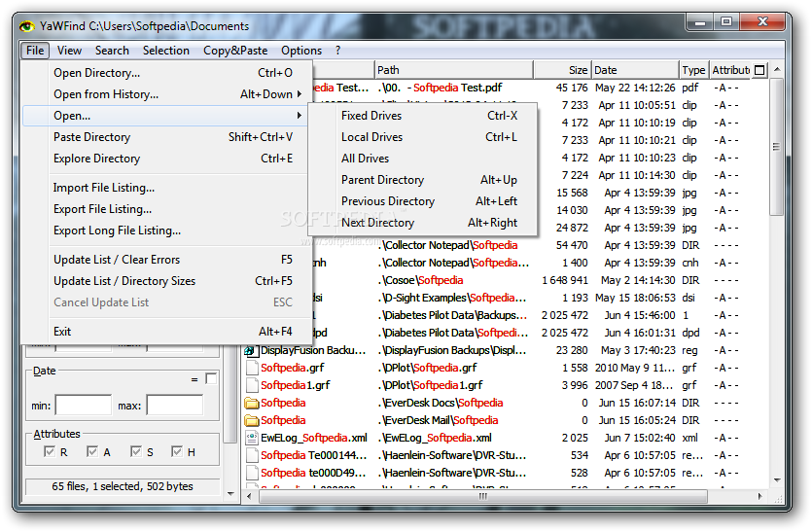Select Parent Directory in submenu
Viewport: 812px width, 532px height.
(423, 180)
